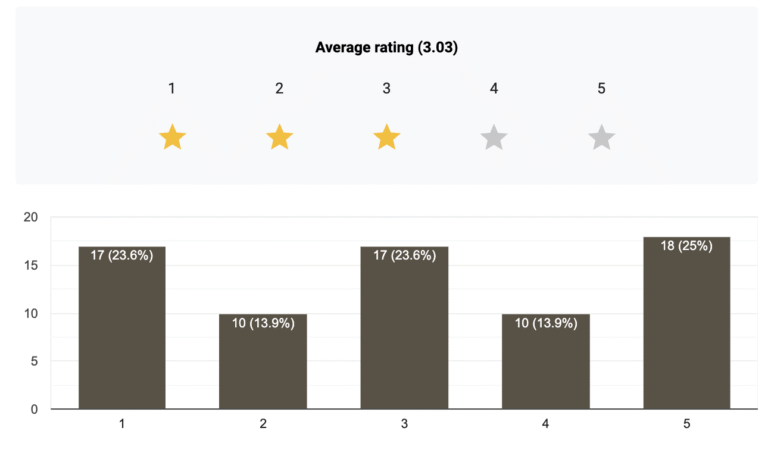The image size is (768, 456).
Task: Select the bar for rating 3
Action: click(404, 330)
